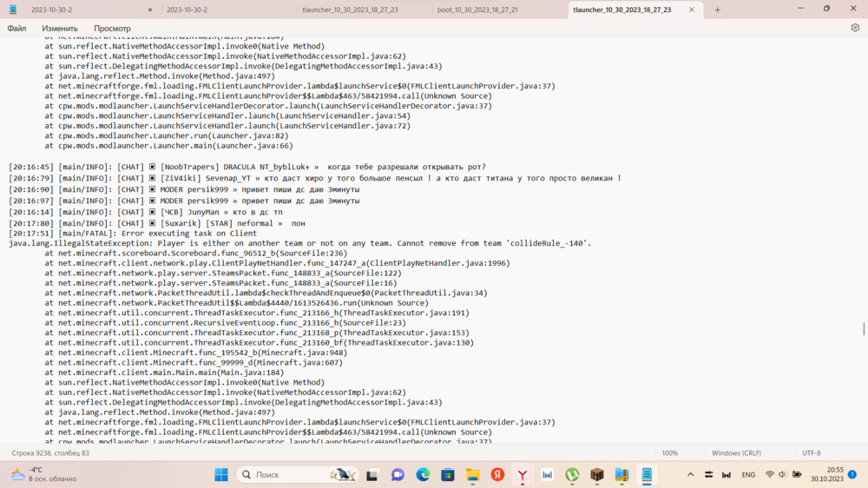
Task: Click the chat line from STAR neformal
Action: click(x=156, y=223)
